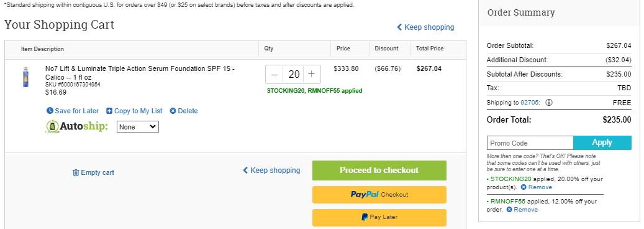The width and height of the screenshot is (644, 229).
Task: Decrease quantity with the minus button
Action: coord(274,75)
